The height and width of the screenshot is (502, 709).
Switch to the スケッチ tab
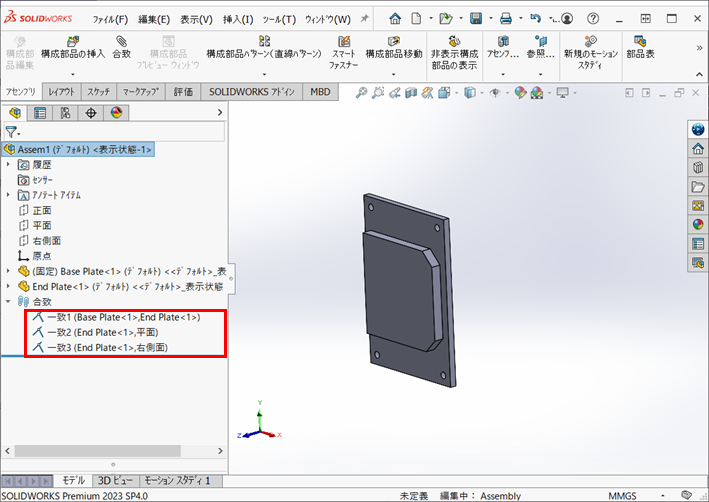pyautogui.click(x=99, y=92)
